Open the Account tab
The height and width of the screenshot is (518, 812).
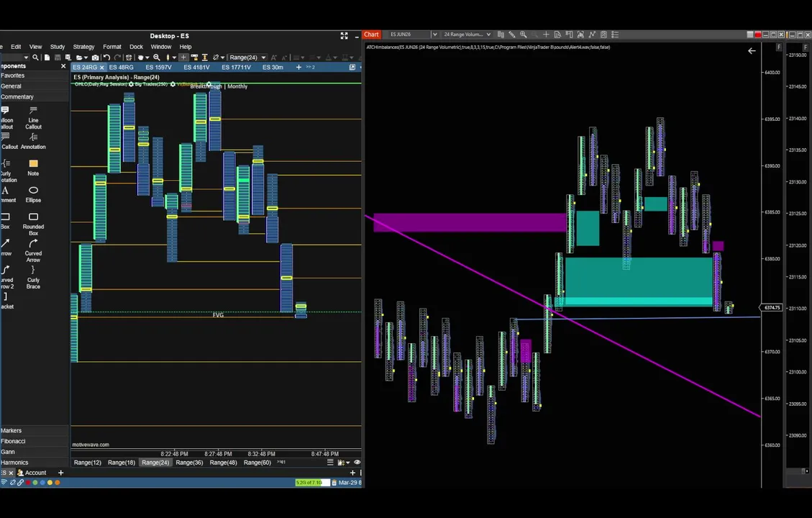[x=32, y=473]
